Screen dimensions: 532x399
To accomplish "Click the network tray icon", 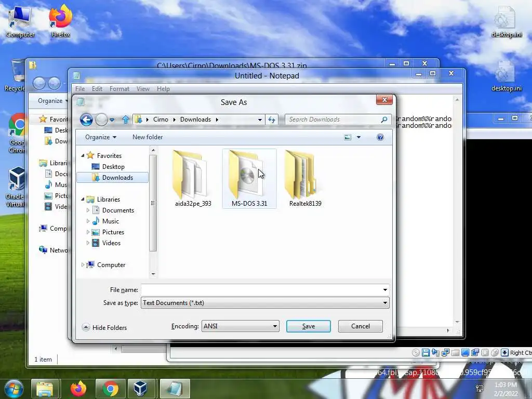I will (480, 389).
